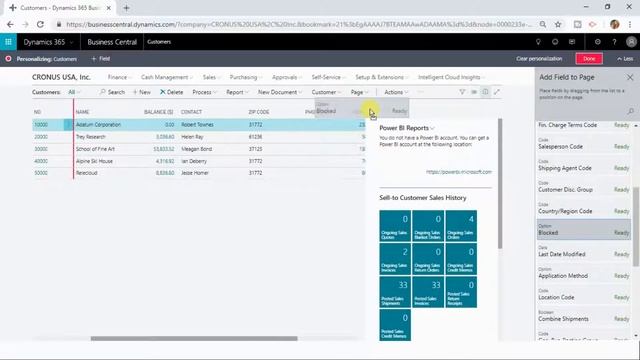Viewport: 640px width, 360px height.
Task: Switch the list layout view icon
Action: [474, 92]
